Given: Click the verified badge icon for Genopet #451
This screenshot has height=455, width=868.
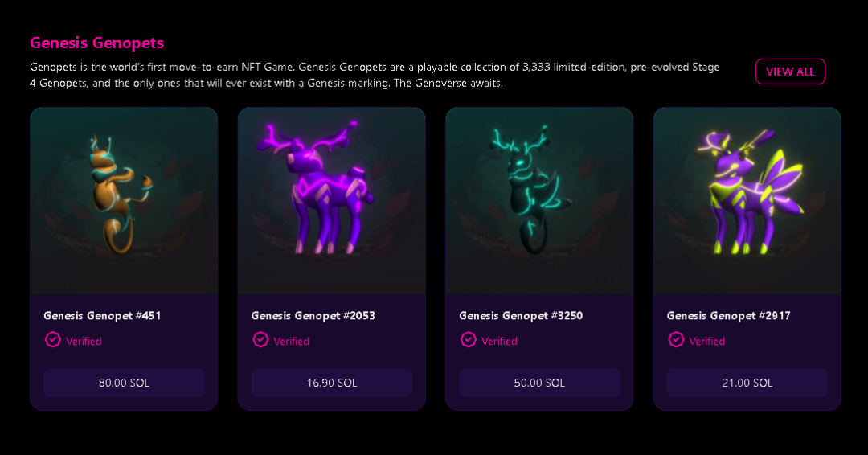Looking at the screenshot, I should tap(52, 340).
